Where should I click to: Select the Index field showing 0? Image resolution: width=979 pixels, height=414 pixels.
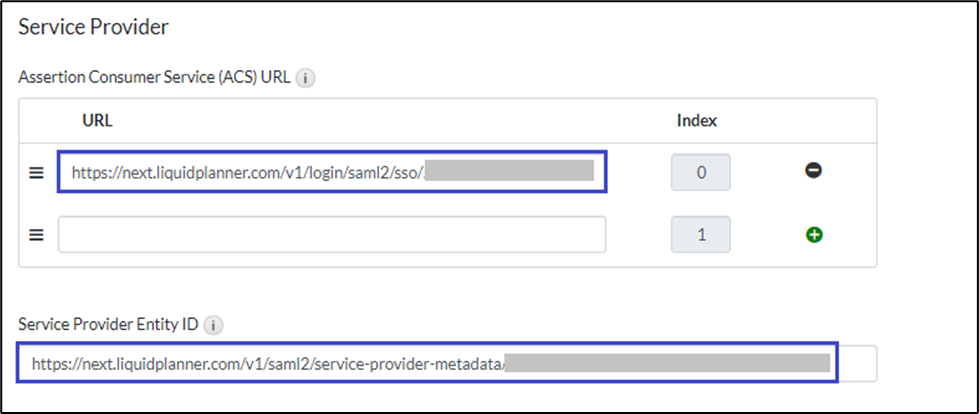pos(700,172)
